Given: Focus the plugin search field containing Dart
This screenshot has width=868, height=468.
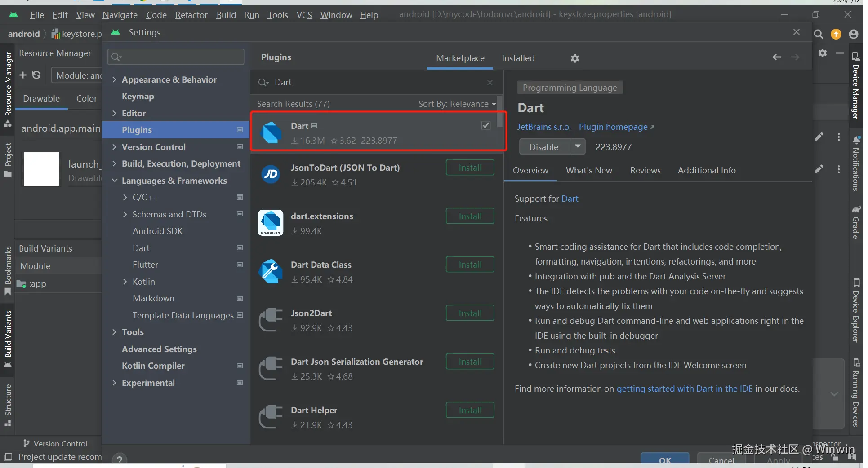Looking at the screenshot, I should (376, 83).
